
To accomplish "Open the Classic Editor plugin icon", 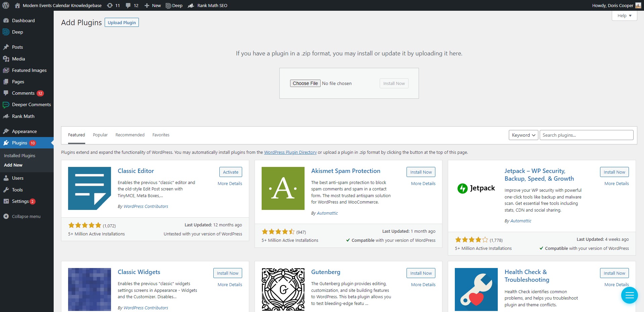I will point(90,188).
